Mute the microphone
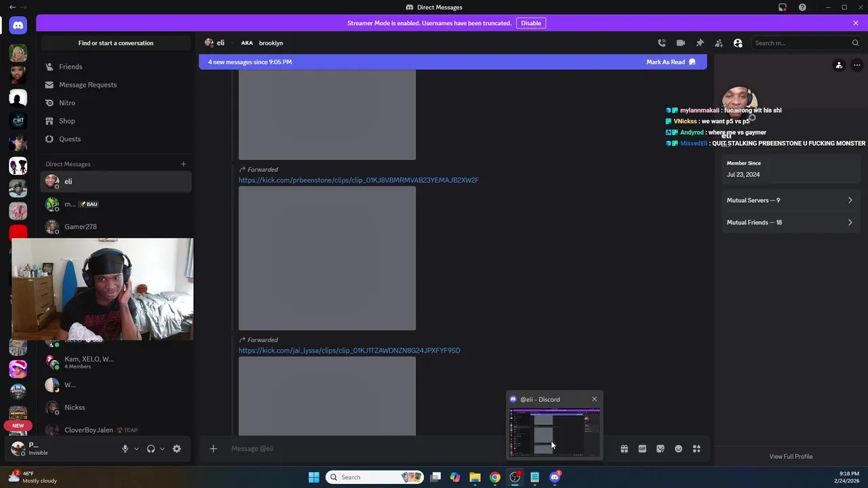The image size is (868, 488). (x=125, y=449)
